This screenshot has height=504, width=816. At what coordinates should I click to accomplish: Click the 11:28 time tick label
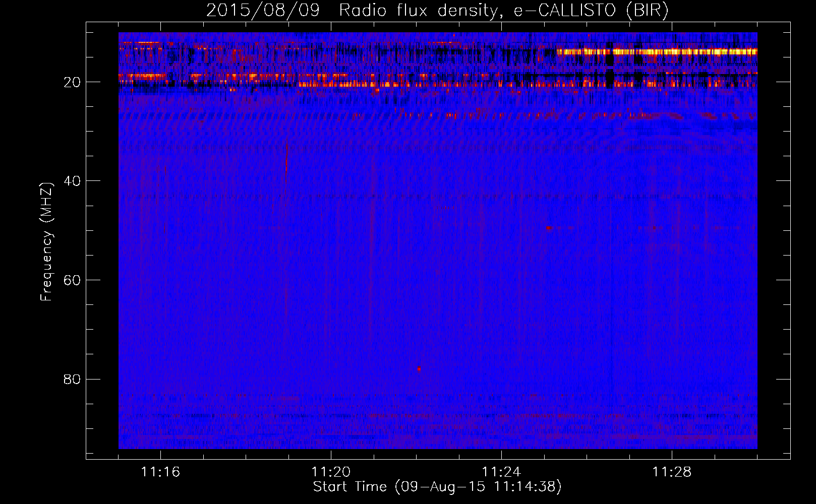click(x=672, y=472)
